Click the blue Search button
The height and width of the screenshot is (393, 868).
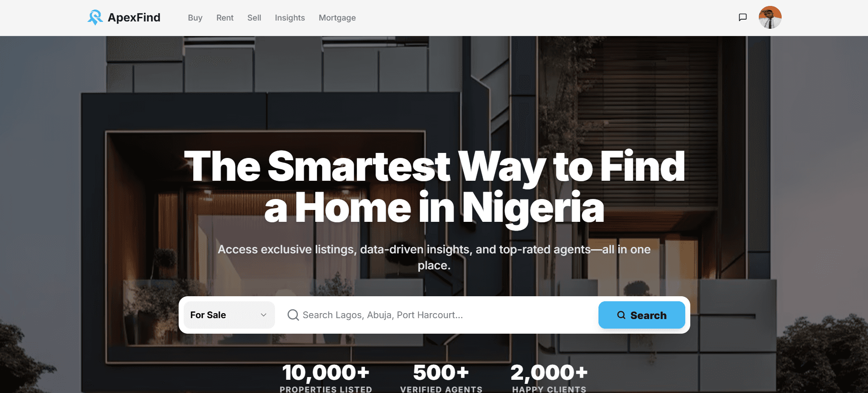(642, 315)
